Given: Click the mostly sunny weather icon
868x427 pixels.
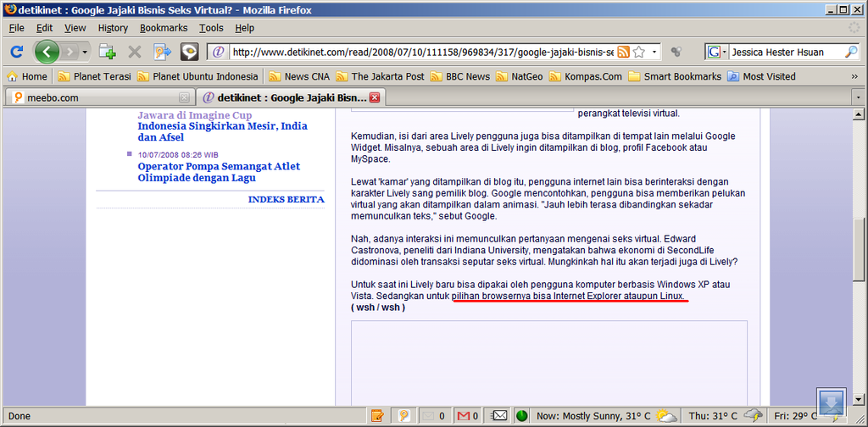Looking at the screenshot, I should (x=665, y=415).
